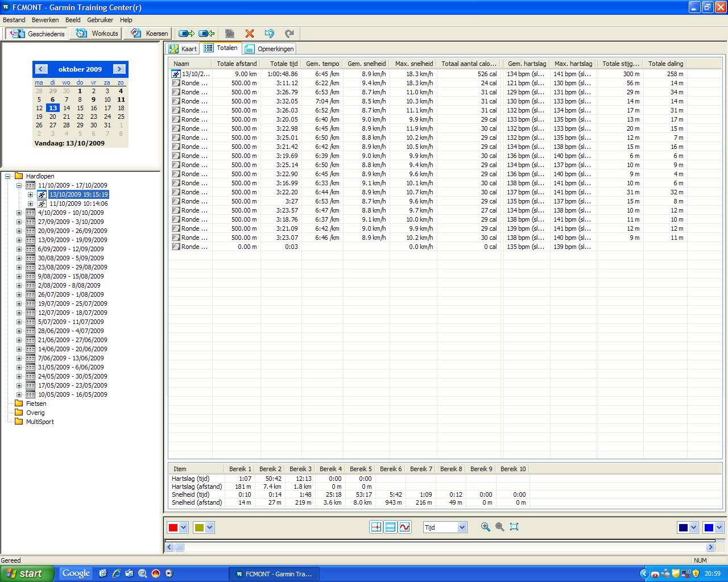The height and width of the screenshot is (582, 728).
Task: Go to next month in calendar
Action: [119, 69]
